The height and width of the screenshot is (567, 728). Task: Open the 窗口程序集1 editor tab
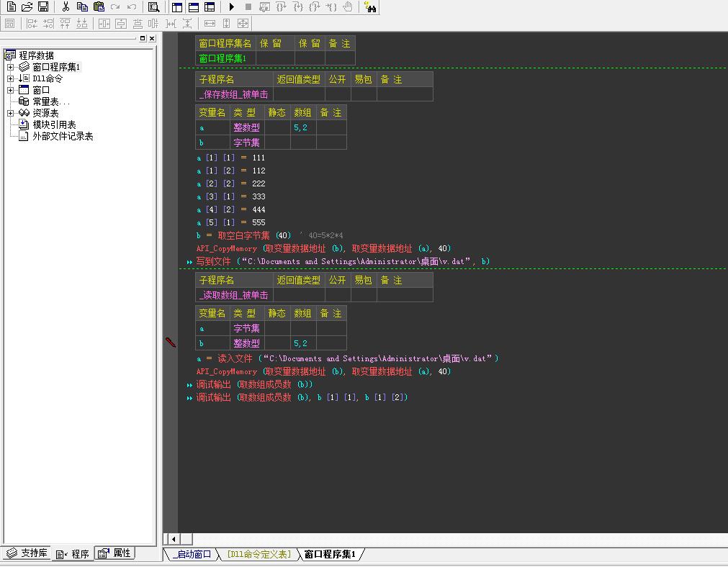pos(330,555)
